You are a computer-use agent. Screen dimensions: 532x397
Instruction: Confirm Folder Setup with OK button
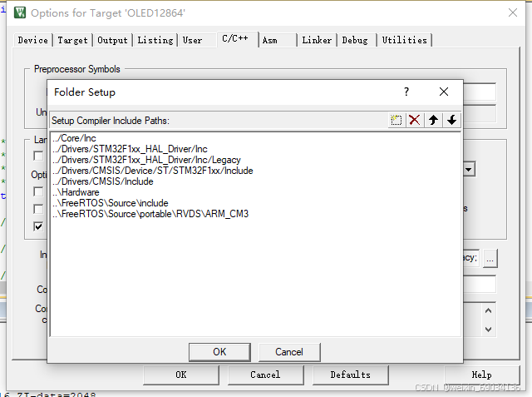click(219, 352)
